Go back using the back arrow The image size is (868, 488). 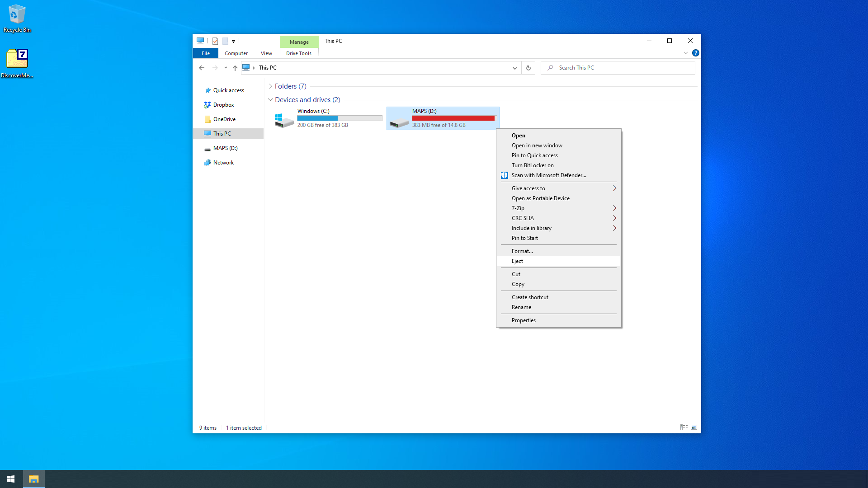(202, 68)
